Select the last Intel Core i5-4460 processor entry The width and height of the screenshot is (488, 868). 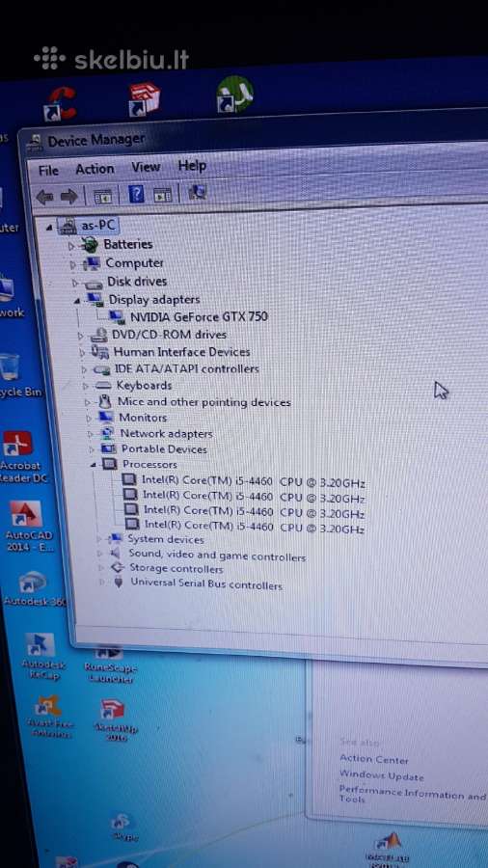[x=255, y=527]
